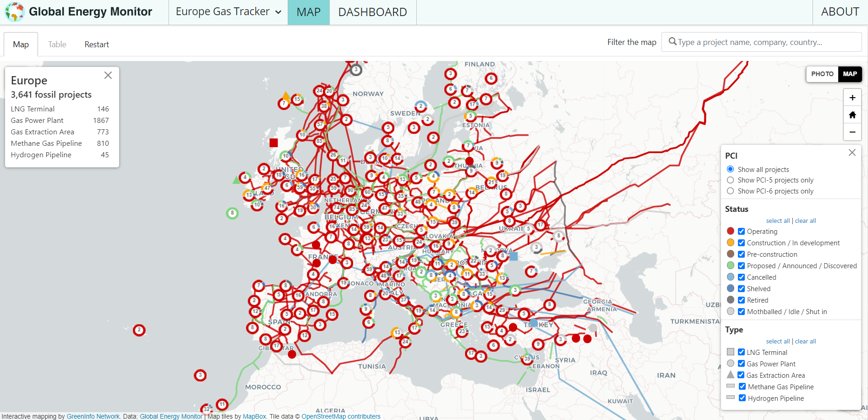
Task: Click Restart to reset the map
Action: click(x=97, y=44)
